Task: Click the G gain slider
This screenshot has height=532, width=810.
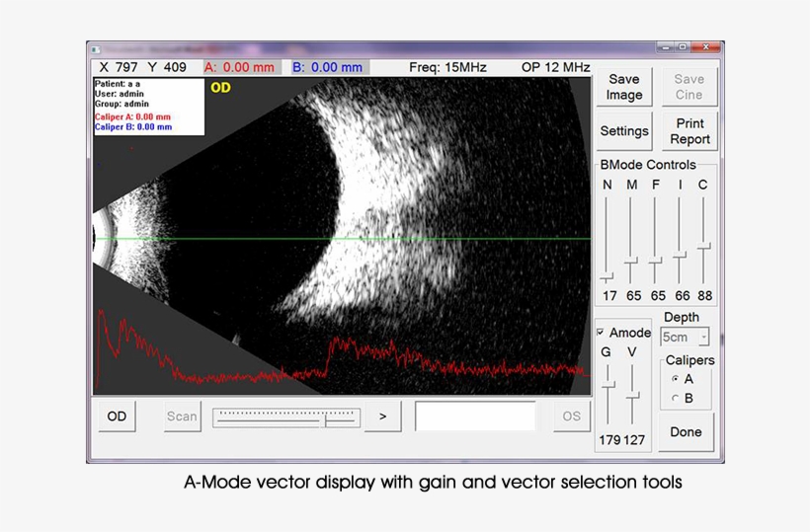Action: point(608,384)
